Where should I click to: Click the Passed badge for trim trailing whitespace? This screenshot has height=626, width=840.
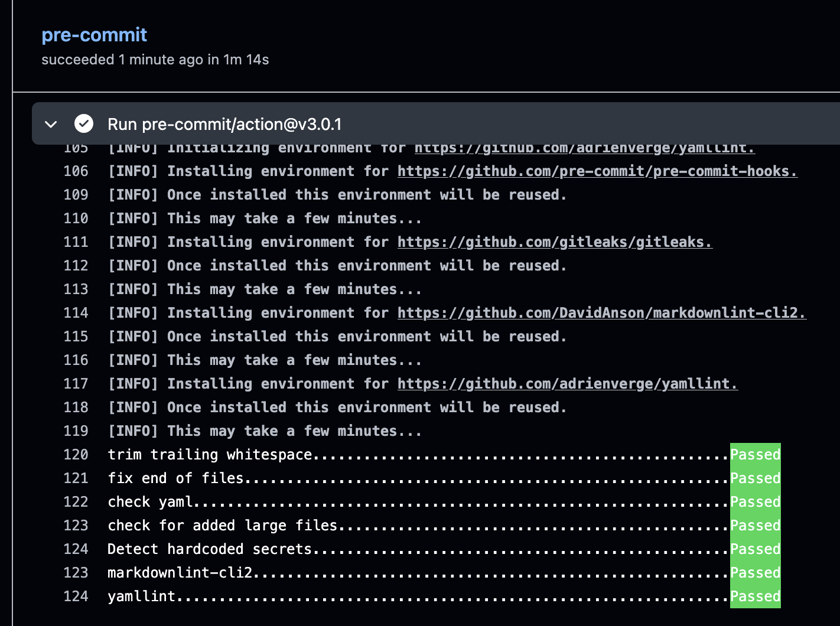[x=755, y=454]
